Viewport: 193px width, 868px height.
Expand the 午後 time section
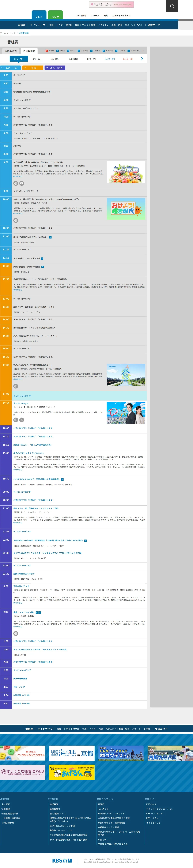tap(33, 68)
